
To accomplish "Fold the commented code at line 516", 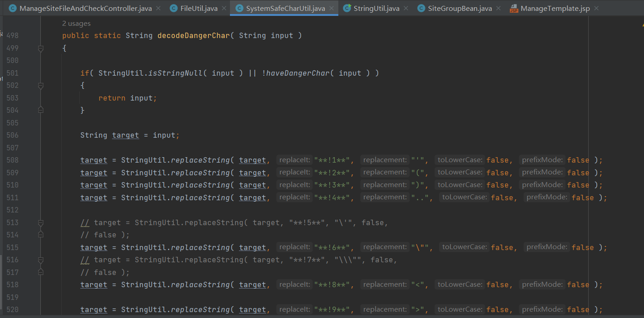I will 41,260.
